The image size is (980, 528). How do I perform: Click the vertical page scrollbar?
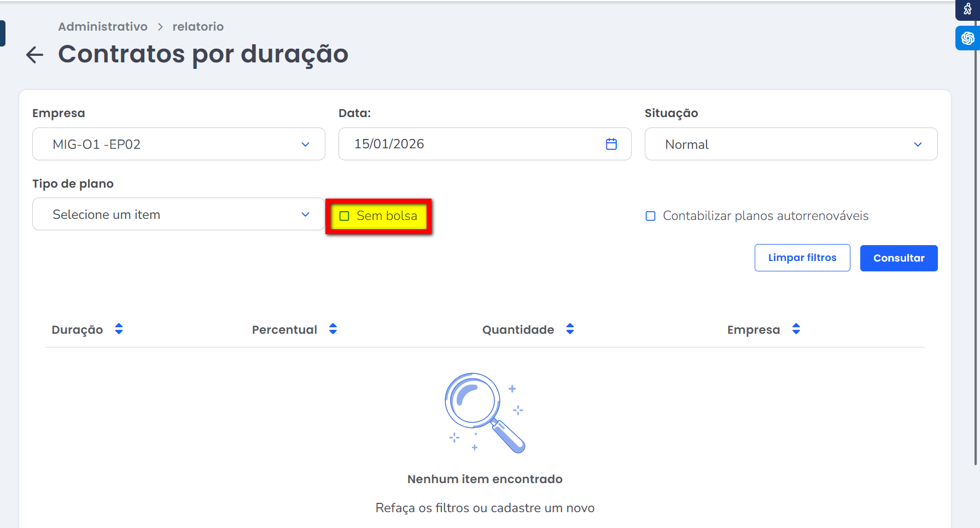976,274
